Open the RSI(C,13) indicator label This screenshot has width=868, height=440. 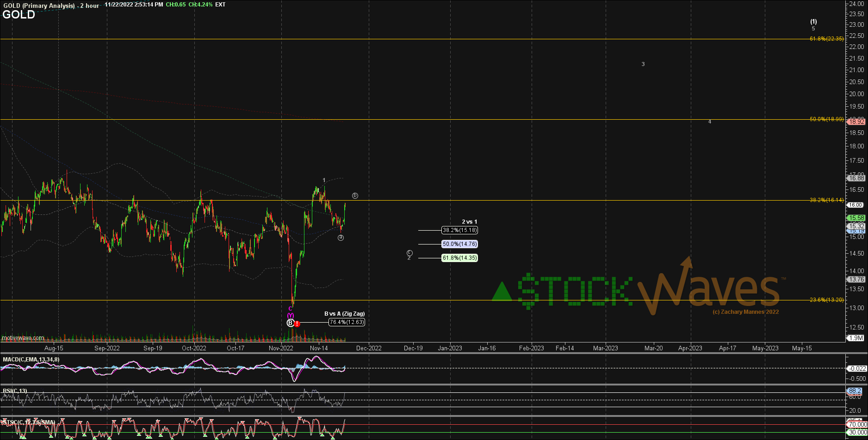15,391
